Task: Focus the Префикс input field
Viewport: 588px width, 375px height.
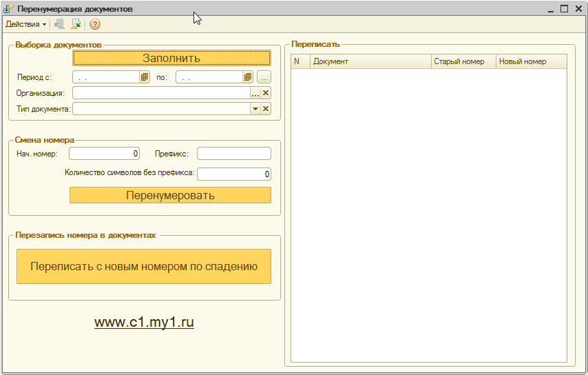Action: pyautogui.click(x=234, y=154)
